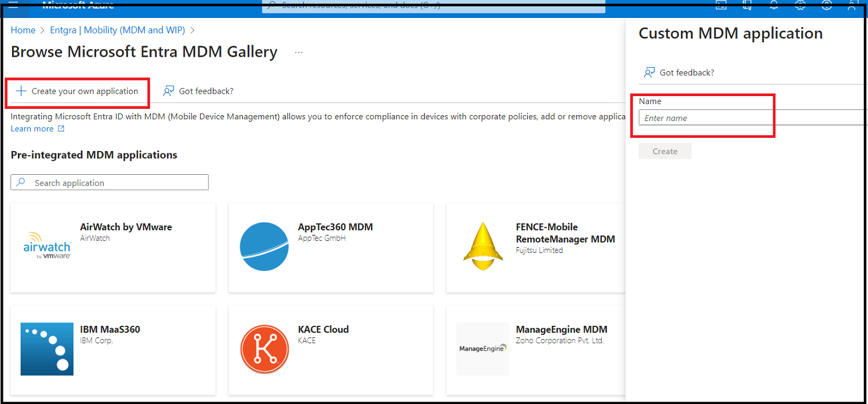Open the more options ellipsis beside gallery title

299,52
